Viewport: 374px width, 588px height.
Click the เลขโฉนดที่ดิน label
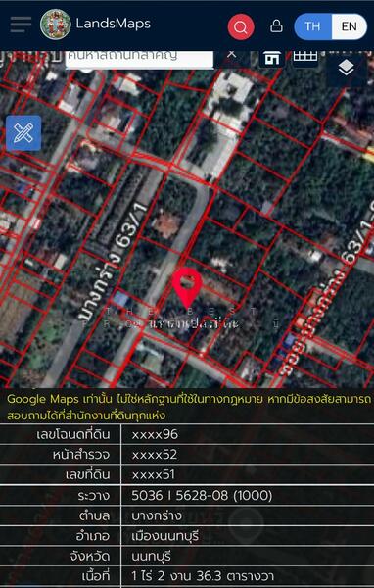tap(73, 434)
